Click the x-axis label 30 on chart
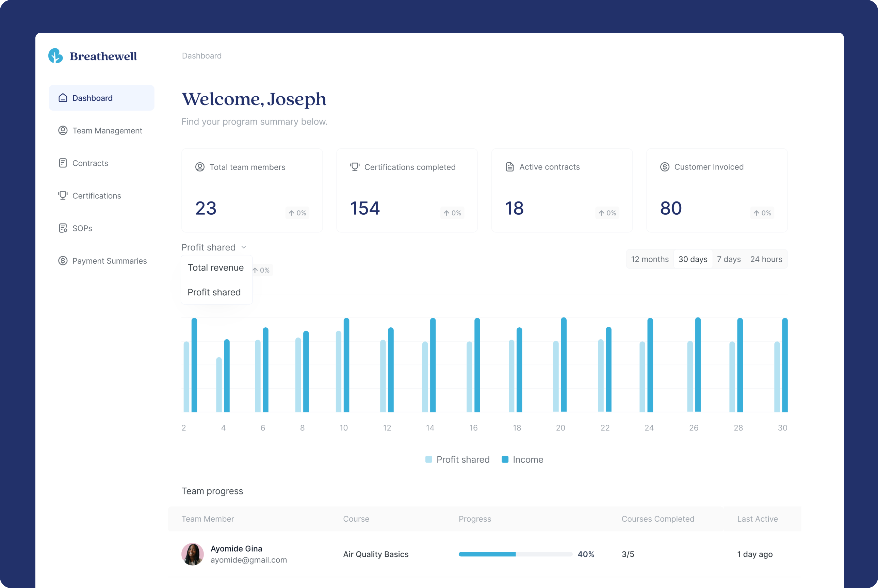Screen dimensions: 878x588 tap(782, 427)
